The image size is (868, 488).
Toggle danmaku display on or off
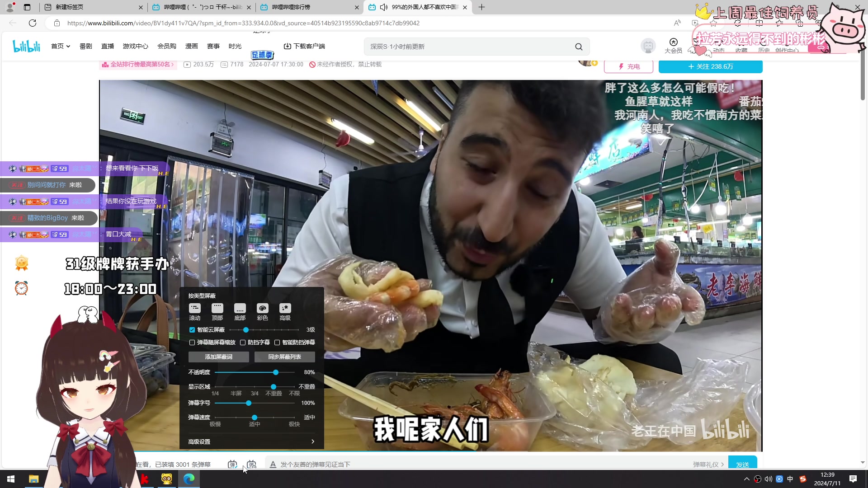[x=232, y=464]
